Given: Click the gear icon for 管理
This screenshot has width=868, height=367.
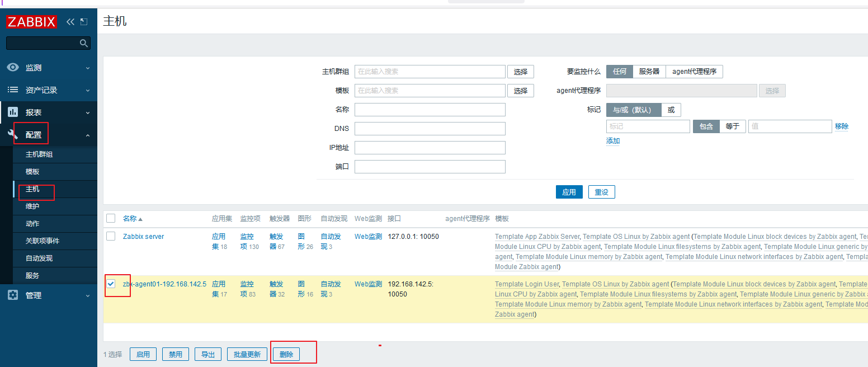Looking at the screenshot, I should tap(13, 295).
